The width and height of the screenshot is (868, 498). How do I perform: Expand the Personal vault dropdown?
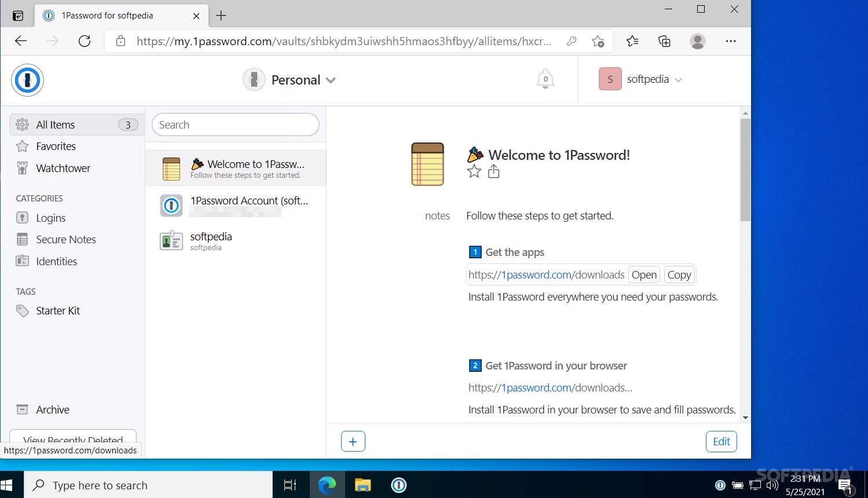click(x=290, y=80)
